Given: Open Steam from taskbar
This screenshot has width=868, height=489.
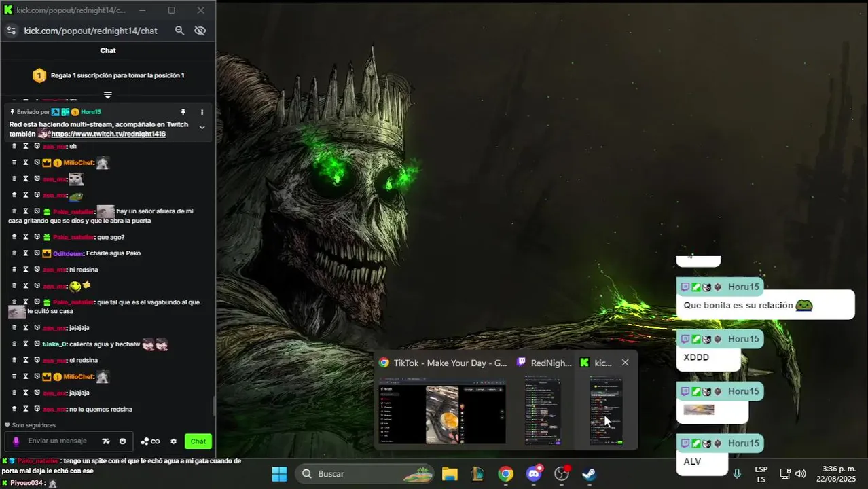Looking at the screenshot, I should click(590, 473).
